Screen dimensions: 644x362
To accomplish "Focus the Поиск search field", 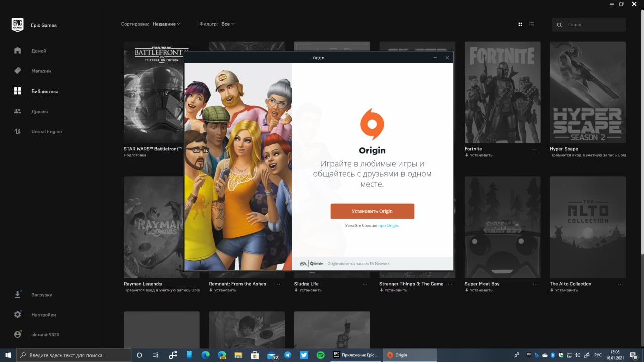I will (589, 24).
